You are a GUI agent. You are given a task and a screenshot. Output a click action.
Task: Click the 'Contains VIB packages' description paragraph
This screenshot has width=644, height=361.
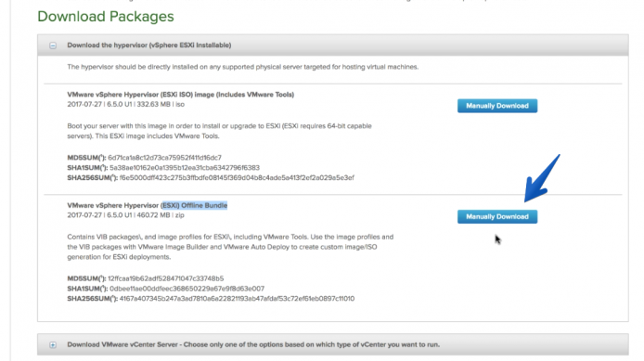(x=230, y=247)
